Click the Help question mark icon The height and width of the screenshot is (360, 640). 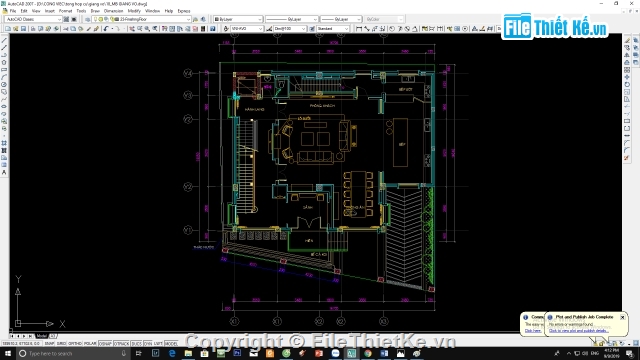click(x=213, y=29)
